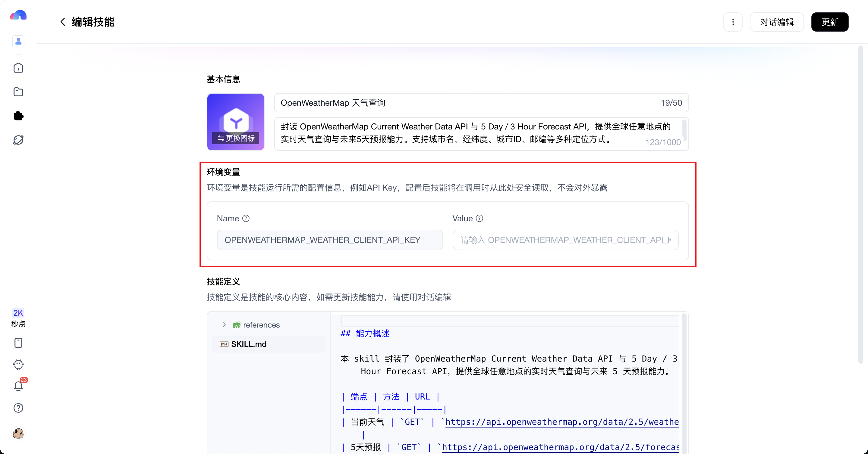
Task: Click the 技能定义 heading
Action: [x=223, y=282]
